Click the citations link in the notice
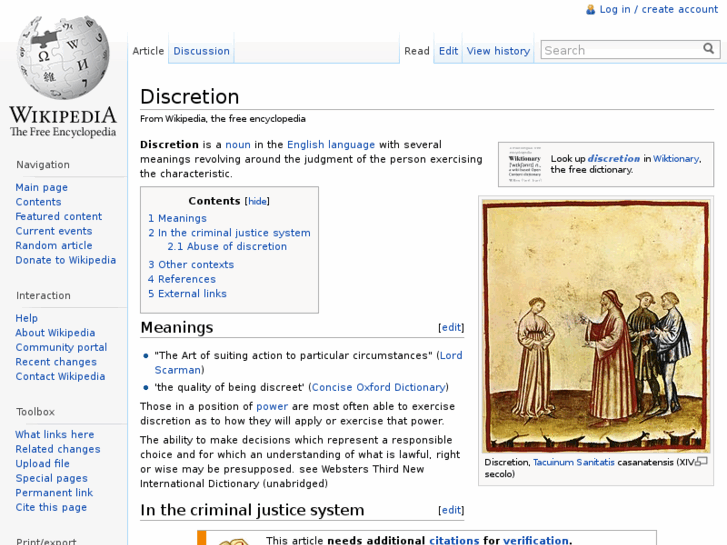Image resolution: width=727 pixels, height=545 pixels. 454,540
